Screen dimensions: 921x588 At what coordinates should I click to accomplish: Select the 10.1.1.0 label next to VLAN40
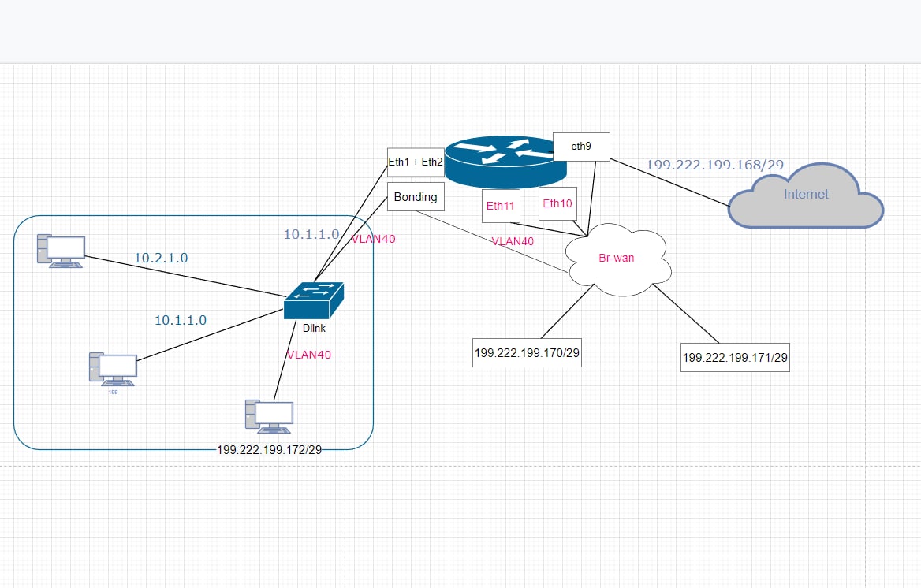tap(311, 234)
